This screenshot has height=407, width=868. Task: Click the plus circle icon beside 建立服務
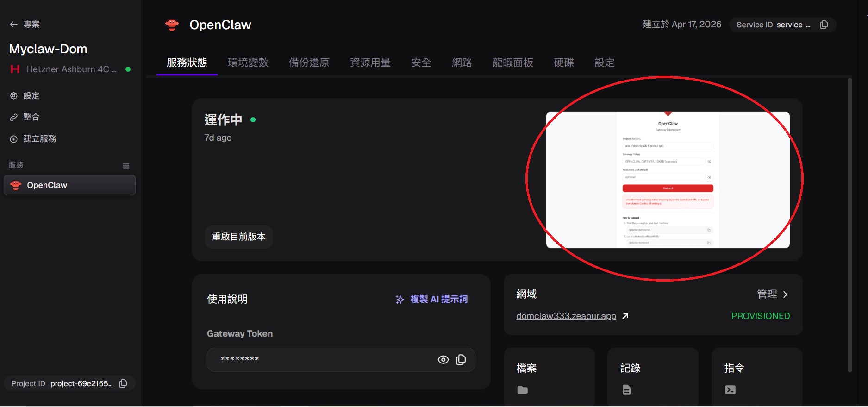tap(14, 139)
